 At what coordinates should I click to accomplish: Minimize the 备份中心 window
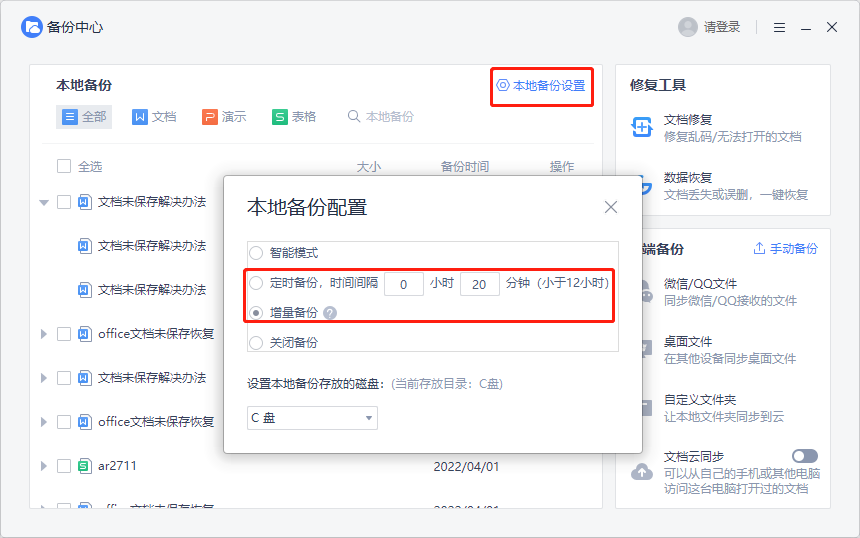click(806, 28)
